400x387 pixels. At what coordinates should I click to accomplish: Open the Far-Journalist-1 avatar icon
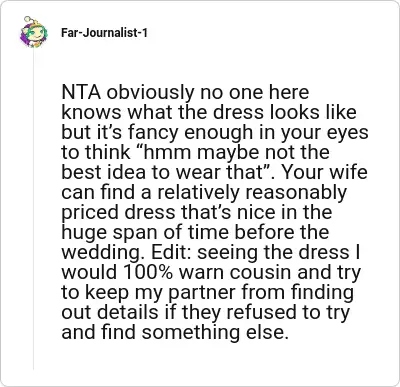pyautogui.click(x=33, y=32)
